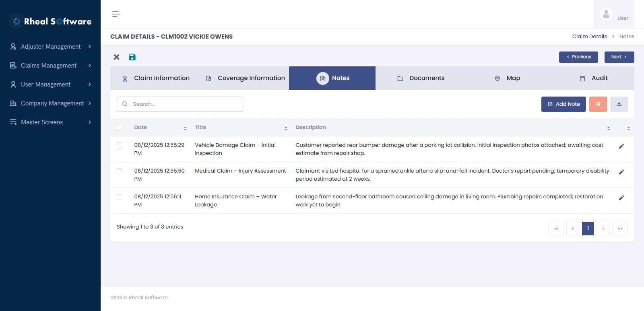Toggle the hamburger sidebar menu icon
Image resolution: width=644 pixels, height=311 pixels.
[116, 14]
